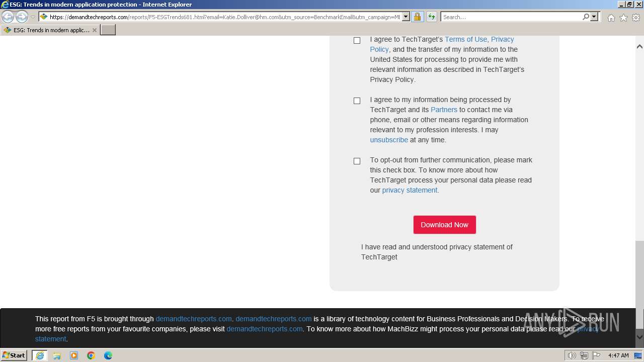Open second demandtechreports.com footer link
The width and height of the screenshot is (644, 362).
274,319
